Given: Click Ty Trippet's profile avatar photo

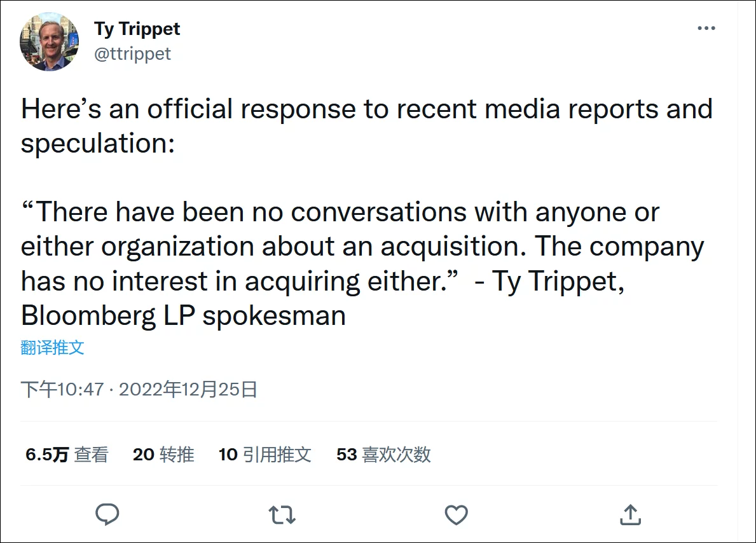Looking at the screenshot, I should pyautogui.click(x=50, y=41).
